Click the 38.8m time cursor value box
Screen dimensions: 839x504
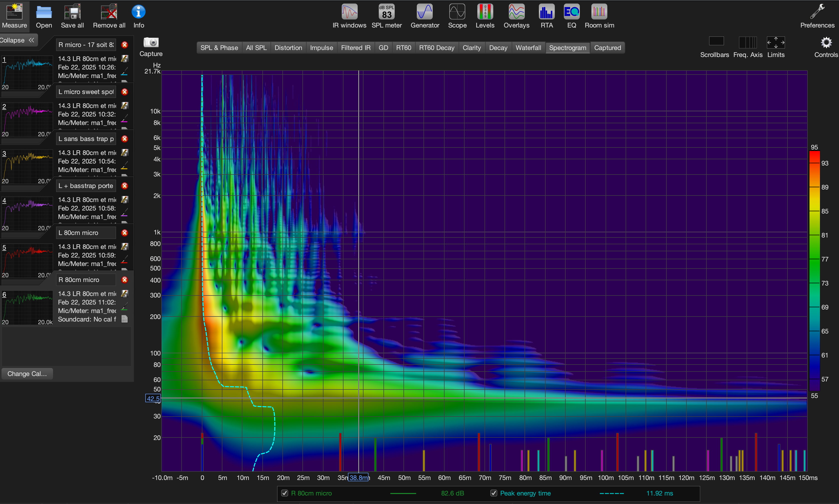[358, 477]
